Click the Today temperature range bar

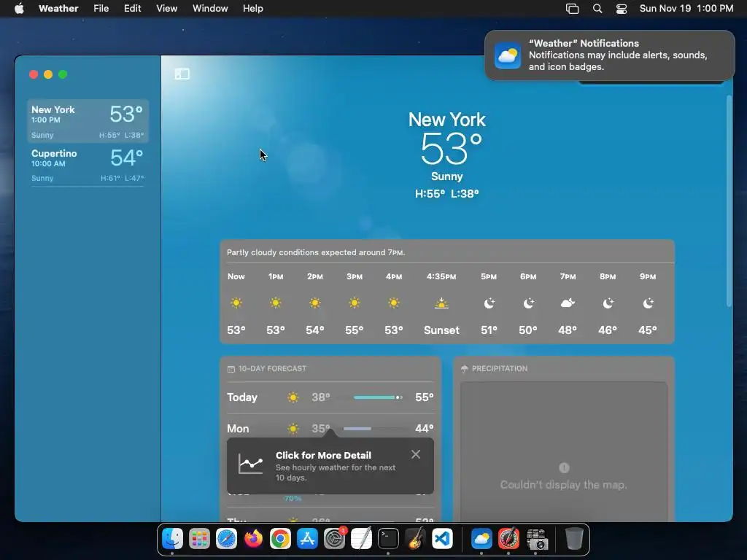click(379, 397)
